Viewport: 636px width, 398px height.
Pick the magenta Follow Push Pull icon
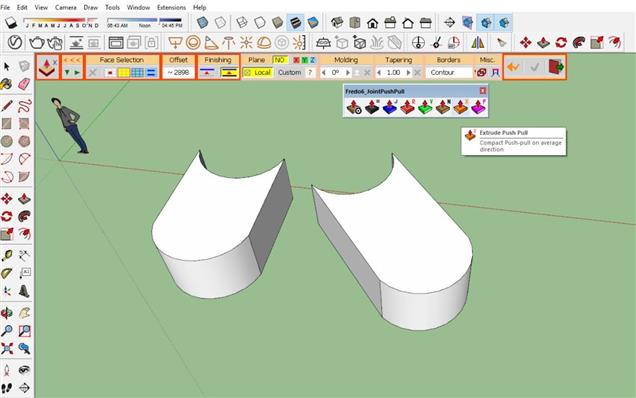(479, 107)
